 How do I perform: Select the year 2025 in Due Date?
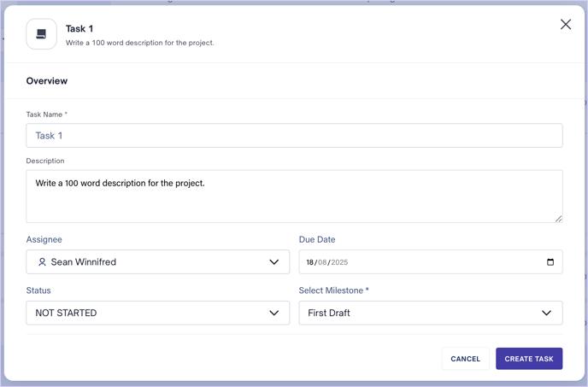339,262
